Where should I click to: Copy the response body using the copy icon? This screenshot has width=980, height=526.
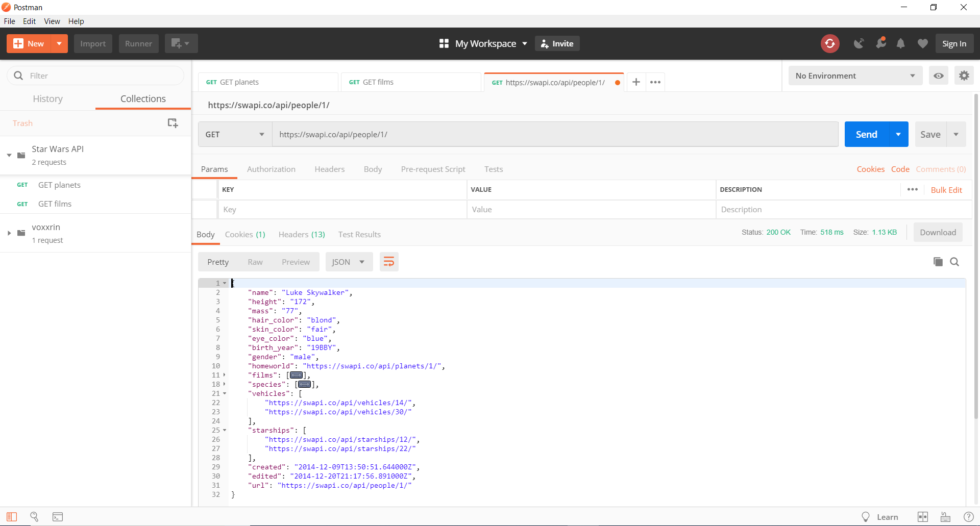tap(938, 262)
